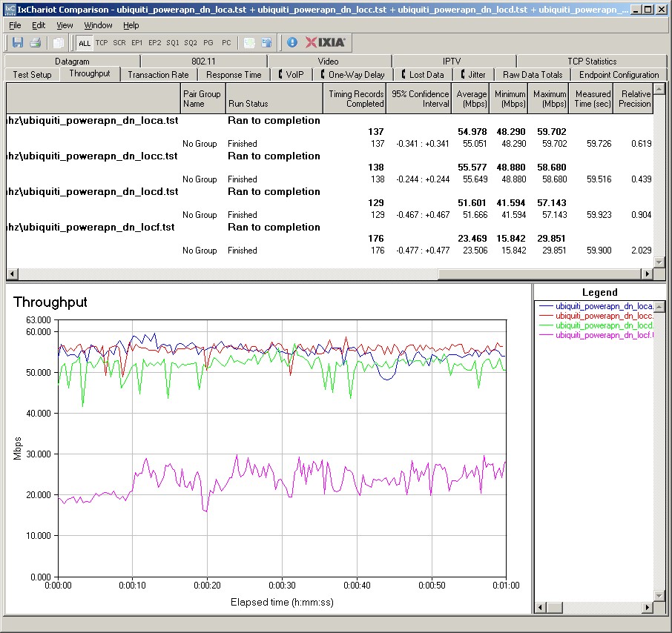
Task: Select the ubiquiti_powerapn_dn_locf.tst row
Action: [330, 227]
